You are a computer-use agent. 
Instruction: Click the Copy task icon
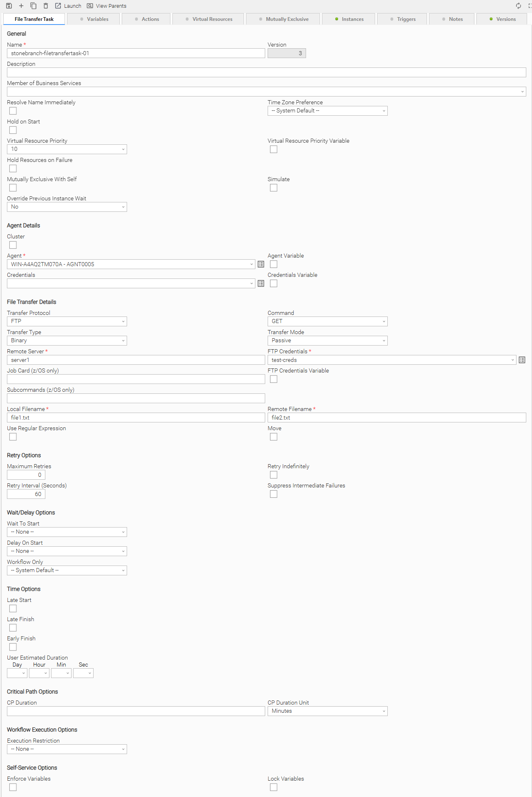34,6
